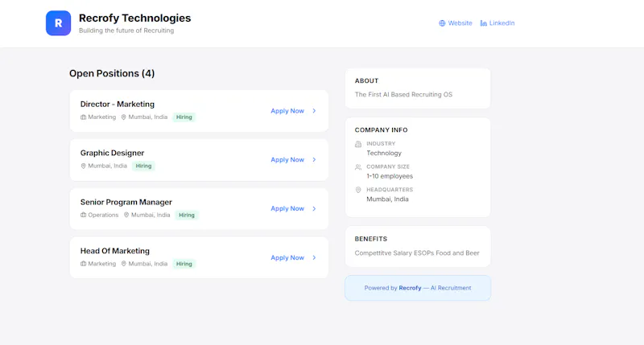Image resolution: width=644 pixels, height=345 pixels.
Task: Click Operations label on Senior Program Manager
Action: pos(103,215)
